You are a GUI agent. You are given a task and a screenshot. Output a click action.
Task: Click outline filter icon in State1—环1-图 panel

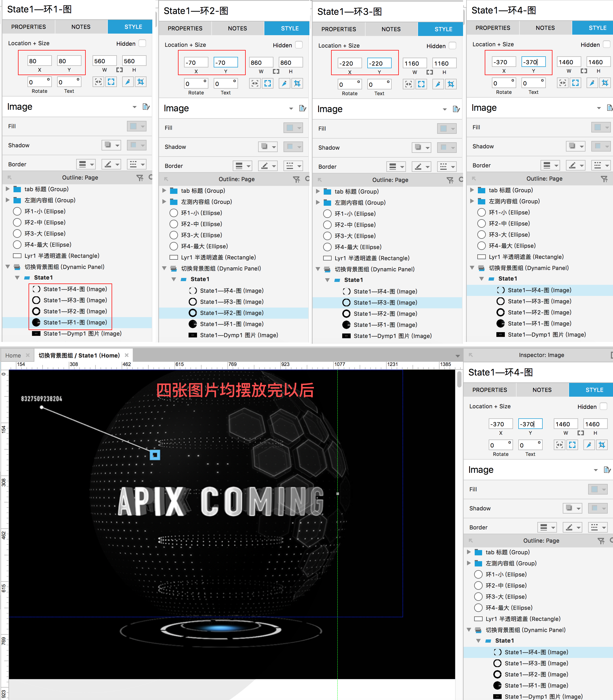pyautogui.click(x=140, y=177)
